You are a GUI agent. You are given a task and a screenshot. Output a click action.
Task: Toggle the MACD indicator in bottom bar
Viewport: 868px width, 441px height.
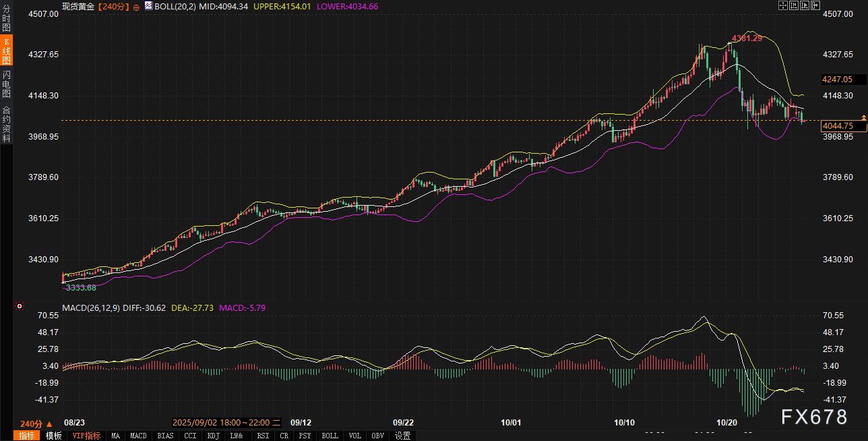tap(138, 436)
